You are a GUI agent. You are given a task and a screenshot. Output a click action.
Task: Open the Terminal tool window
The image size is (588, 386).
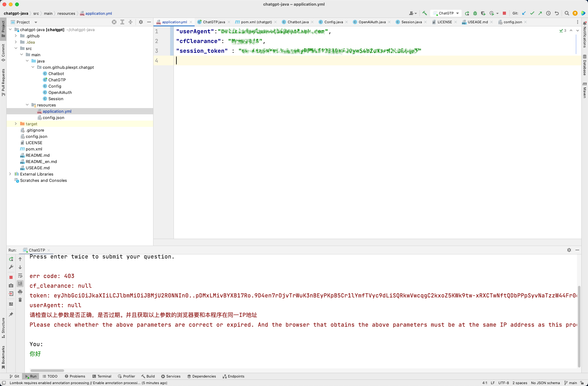tap(102, 376)
